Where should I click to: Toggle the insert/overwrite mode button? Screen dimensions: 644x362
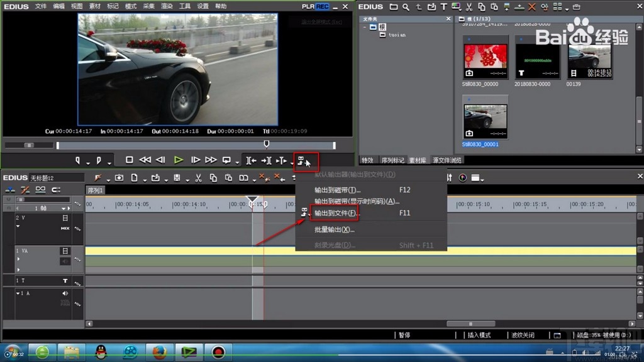coord(10,190)
